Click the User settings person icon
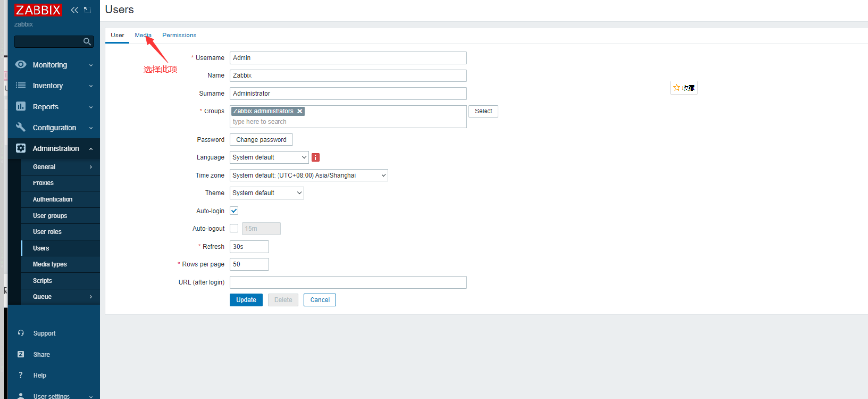Image resolution: width=868 pixels, height=399 pixels. point(21,396)
